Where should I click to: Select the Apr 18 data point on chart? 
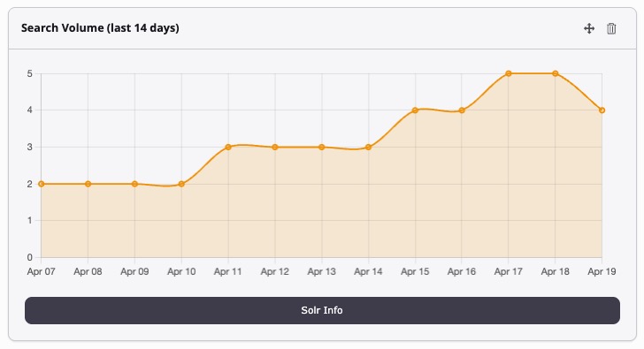(556, 73)
